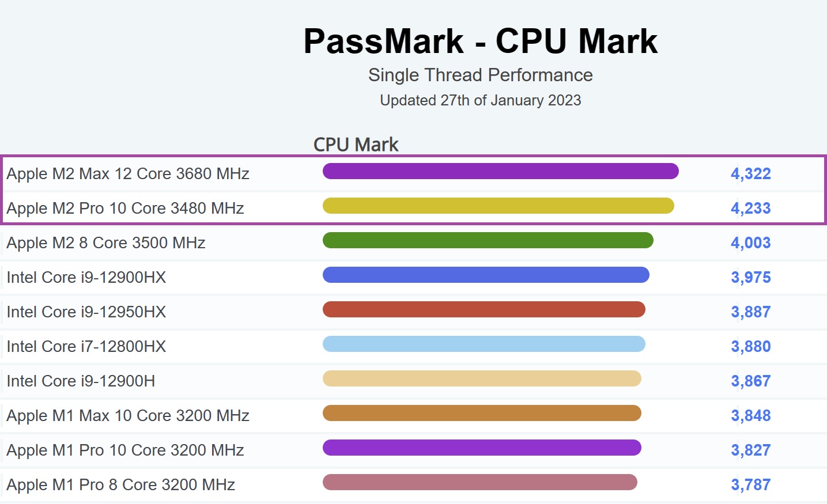
Task: Click the red i9-12950HX score bar
Action: tap(484, 309)
